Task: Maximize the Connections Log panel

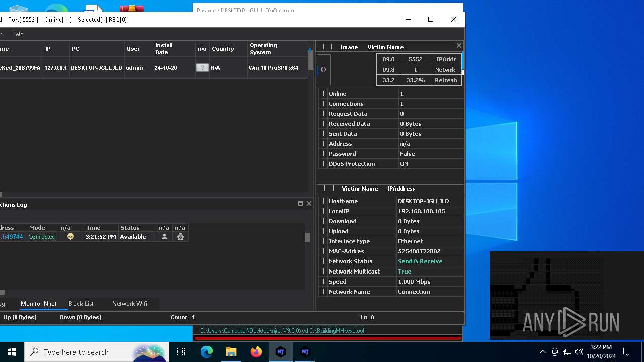Action: (300, 204)
